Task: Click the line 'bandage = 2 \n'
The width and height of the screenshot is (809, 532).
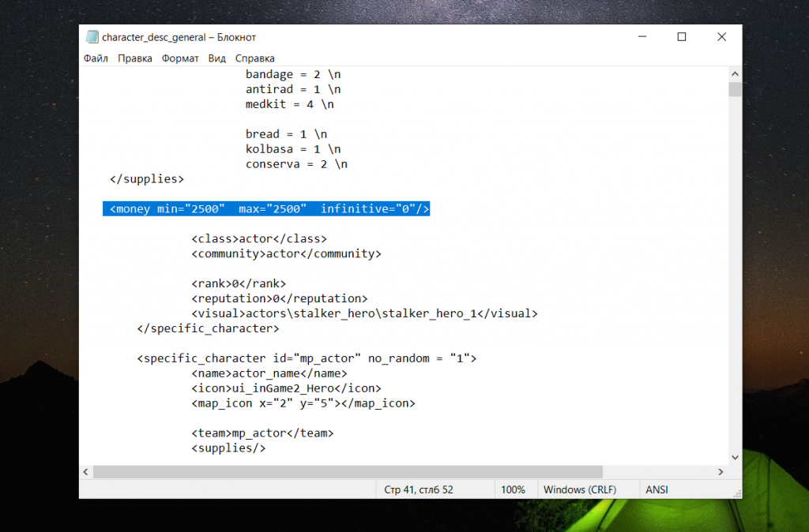Action: pos(293,74)
